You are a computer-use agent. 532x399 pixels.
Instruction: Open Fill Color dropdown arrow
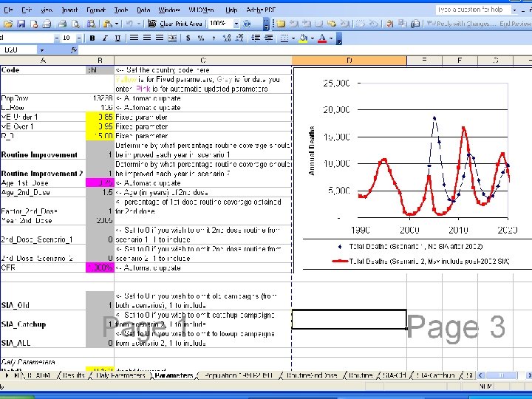[x=312, y=38]
